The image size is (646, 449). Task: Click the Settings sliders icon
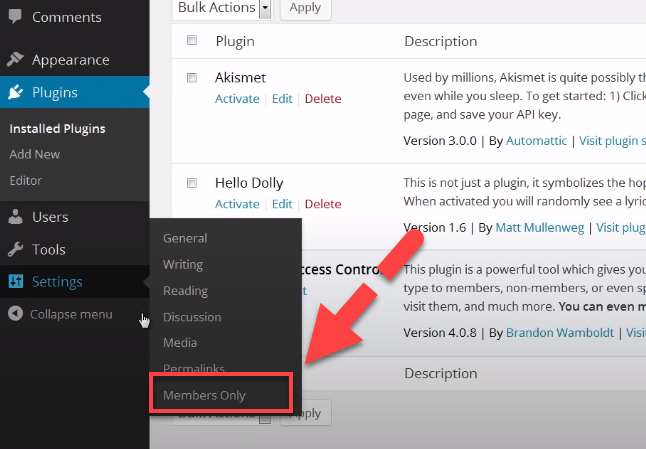pos(16,281)
